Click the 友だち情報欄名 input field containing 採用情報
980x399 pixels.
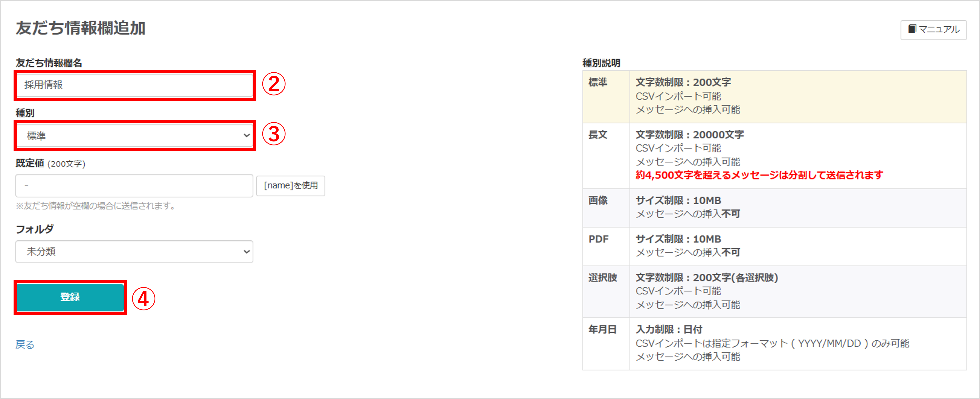click(x=135, y=85)
